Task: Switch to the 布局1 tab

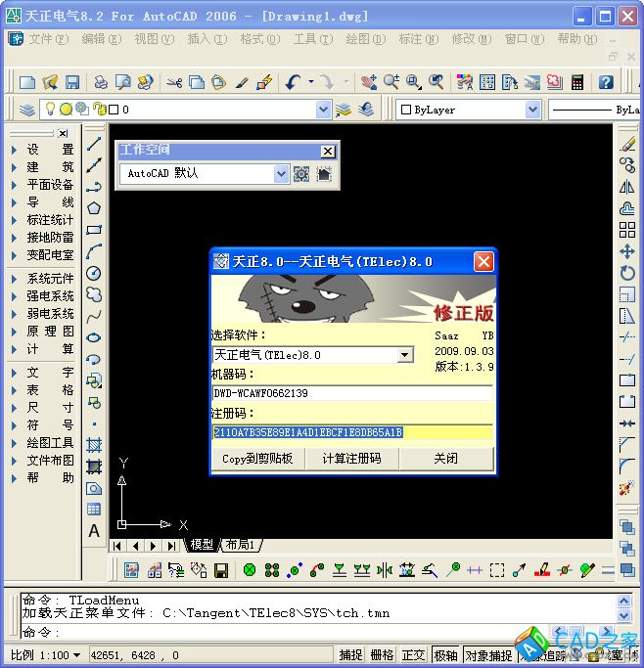Action: click(x=240, y=545)
